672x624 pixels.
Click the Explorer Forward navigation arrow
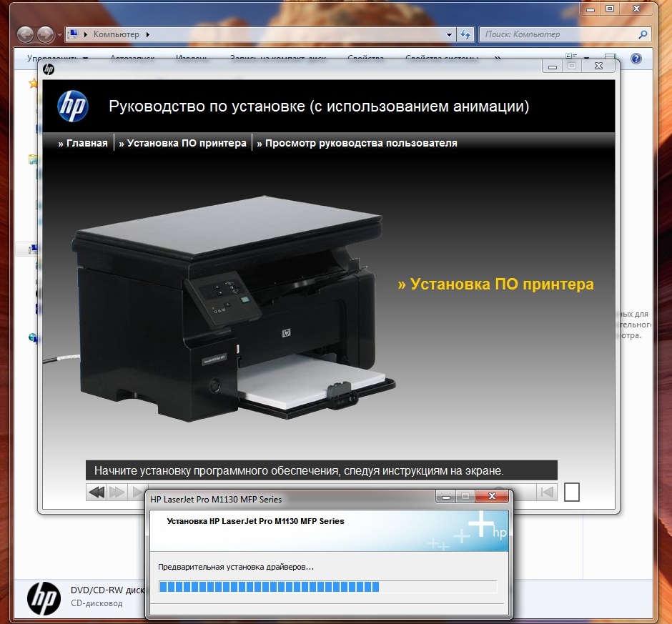(45, 34)
